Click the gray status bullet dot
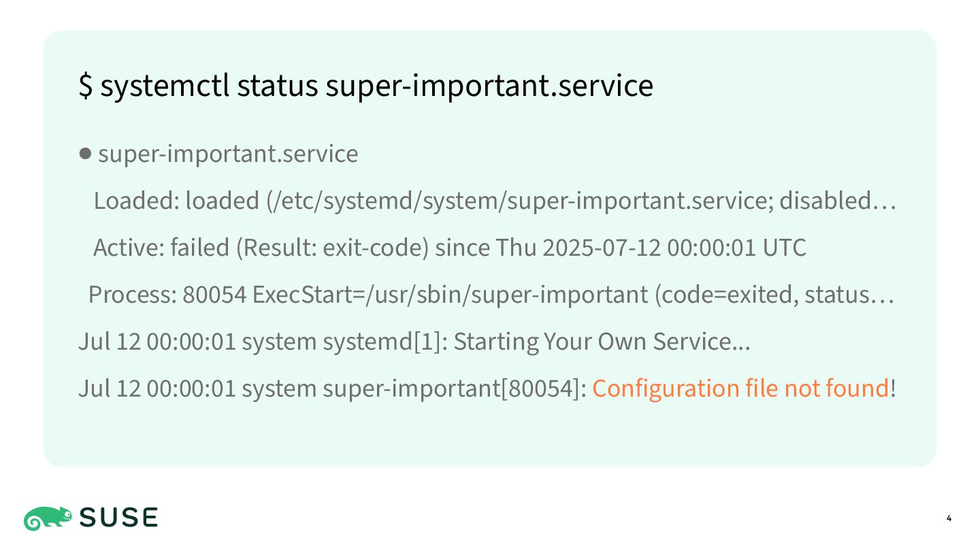This screenshot has width=980, height=551. tap(85, 154)
